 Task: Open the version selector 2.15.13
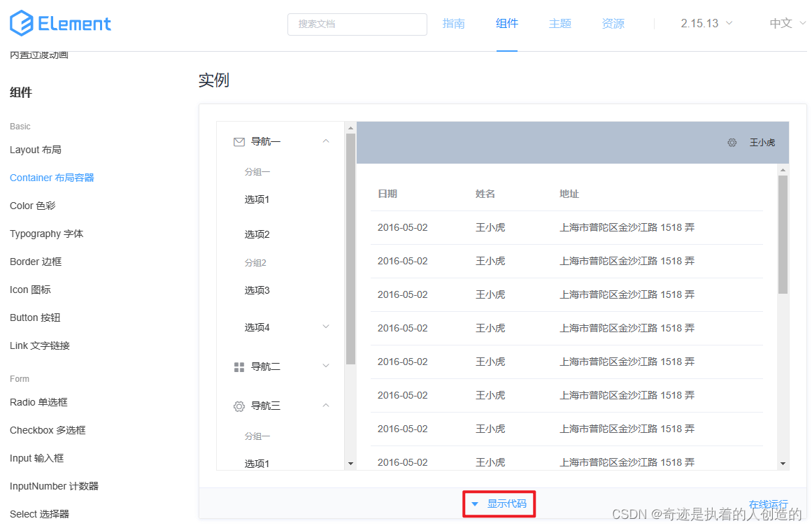pos(705,22)
